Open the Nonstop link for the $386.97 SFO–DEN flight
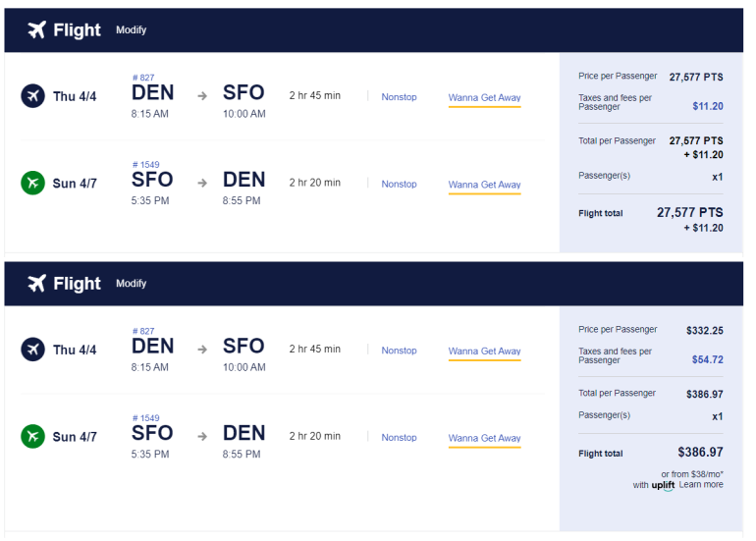This screenshot has width=756, height=541. click(399, 438)
